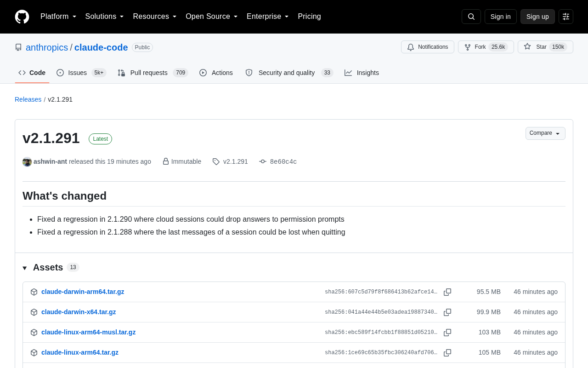Open the Compare dropdown
Screen dimensions: 588x368
coord(545,133)
